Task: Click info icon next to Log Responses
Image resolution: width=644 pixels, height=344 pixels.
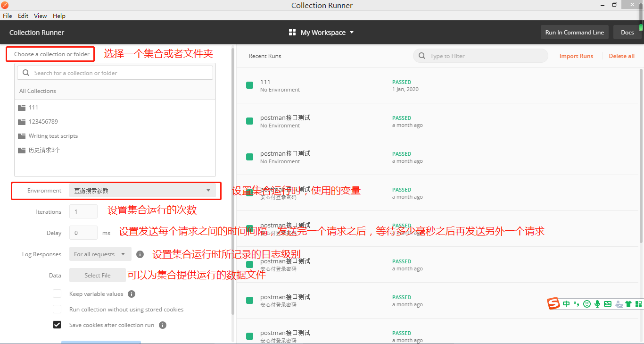Action: (140, 254)
